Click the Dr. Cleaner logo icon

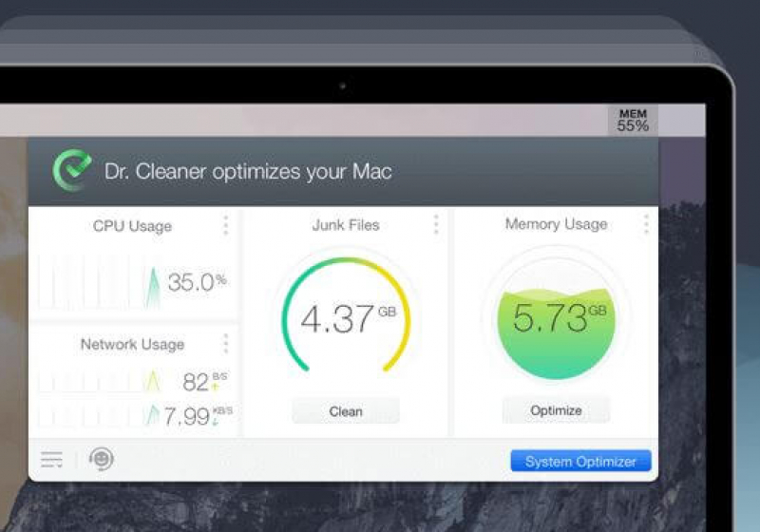tap(72, 171)
